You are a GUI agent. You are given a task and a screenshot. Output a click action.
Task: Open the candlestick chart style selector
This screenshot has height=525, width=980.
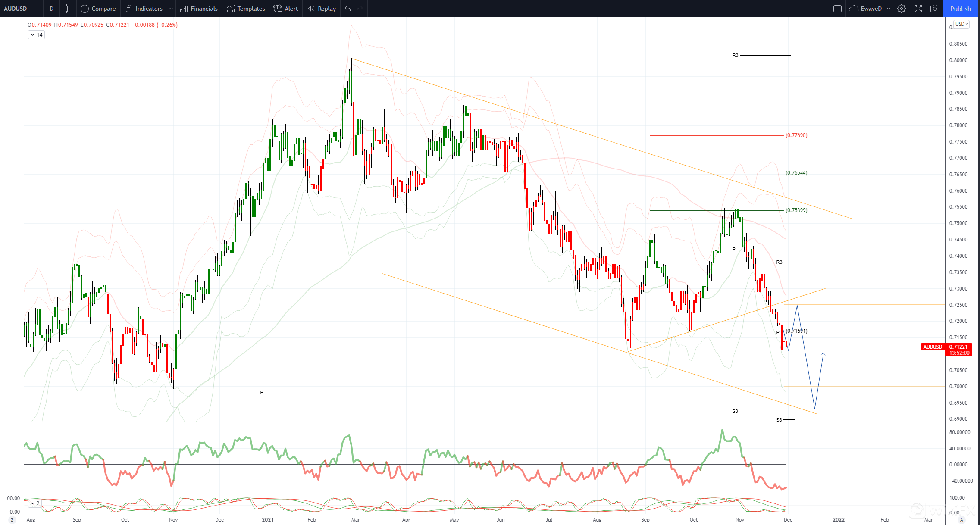(x=68, y=9)
